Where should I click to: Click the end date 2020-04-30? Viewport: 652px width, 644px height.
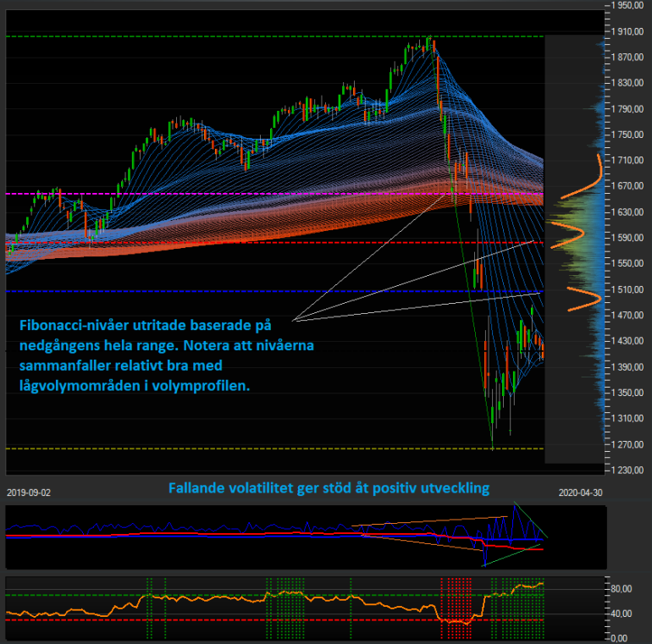tap(580, 493)
